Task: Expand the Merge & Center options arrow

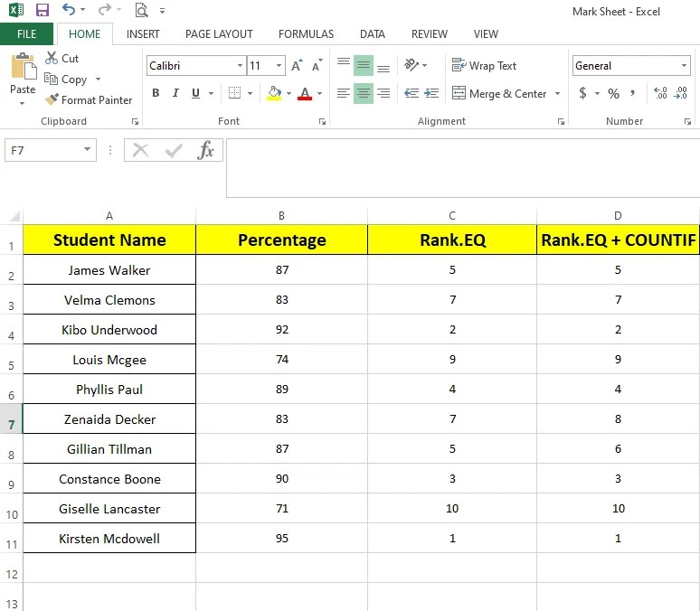Action: tap(557, 94)
